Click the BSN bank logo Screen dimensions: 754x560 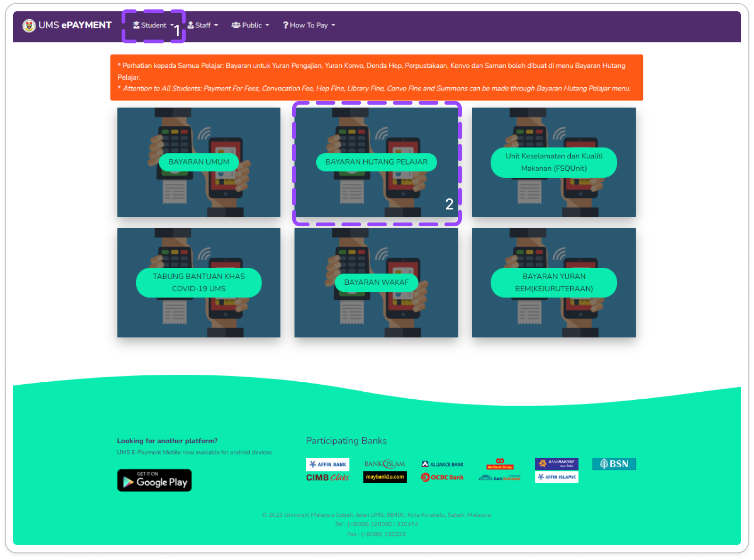tap(614, 464)
